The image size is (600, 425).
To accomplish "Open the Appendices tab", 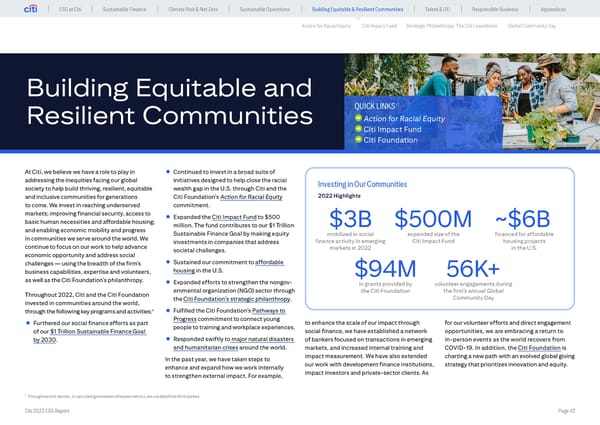I will (x=558, y=10).
